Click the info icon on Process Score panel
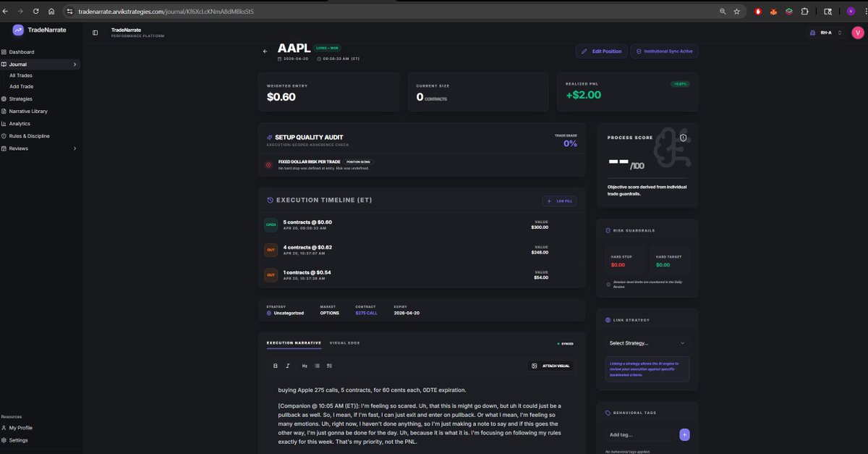The image size is (868, 454). pos(683,137)
